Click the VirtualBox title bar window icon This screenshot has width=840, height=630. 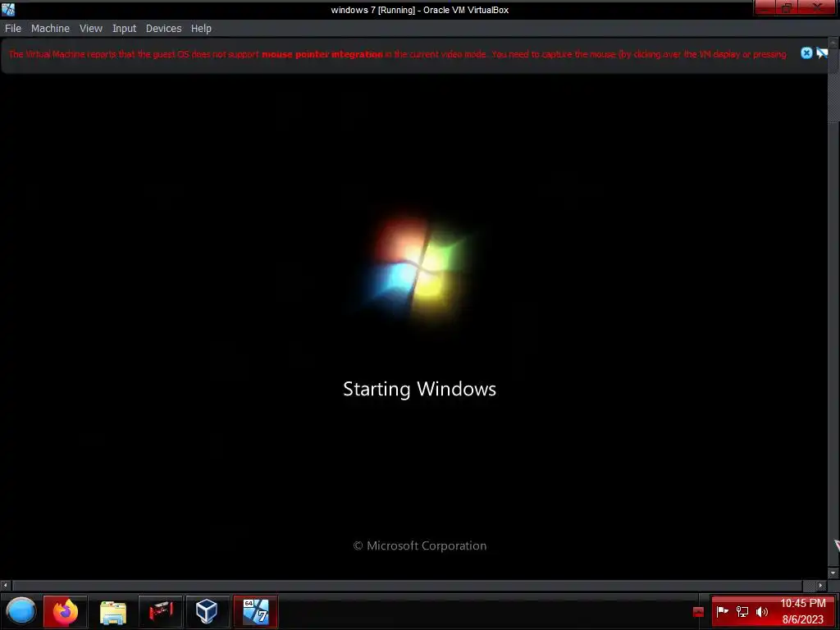coord(8,9)
